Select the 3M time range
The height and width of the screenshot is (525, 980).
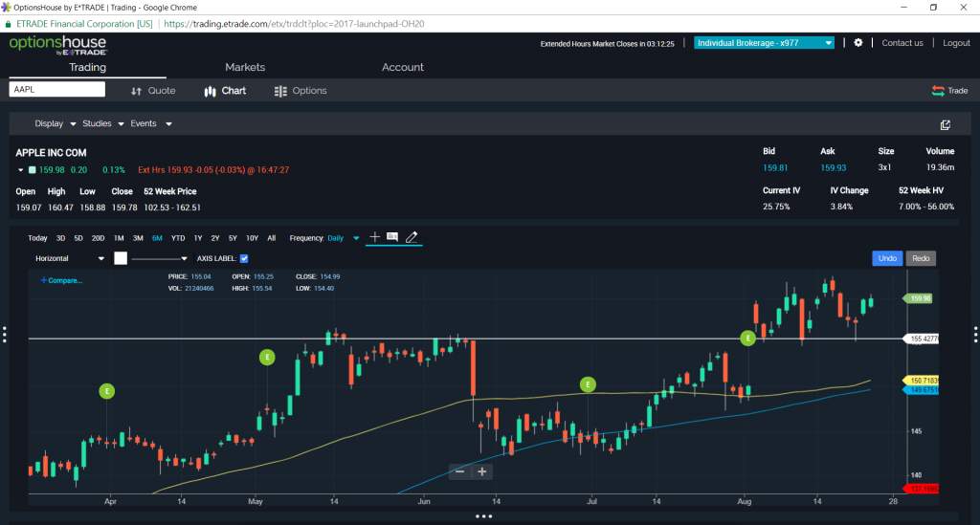coord(138,238)
